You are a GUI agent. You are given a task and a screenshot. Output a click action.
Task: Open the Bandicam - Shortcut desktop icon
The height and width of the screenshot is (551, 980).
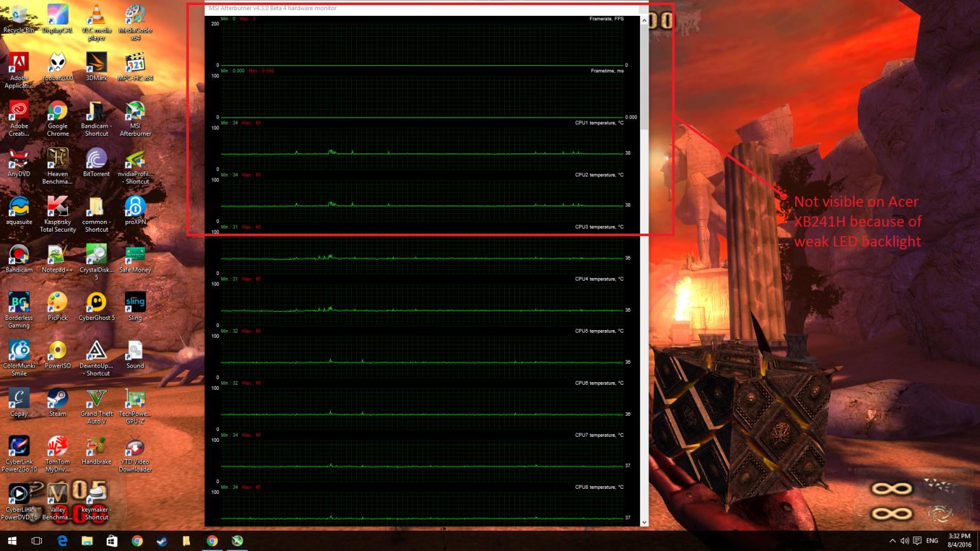tap(97, 118)
